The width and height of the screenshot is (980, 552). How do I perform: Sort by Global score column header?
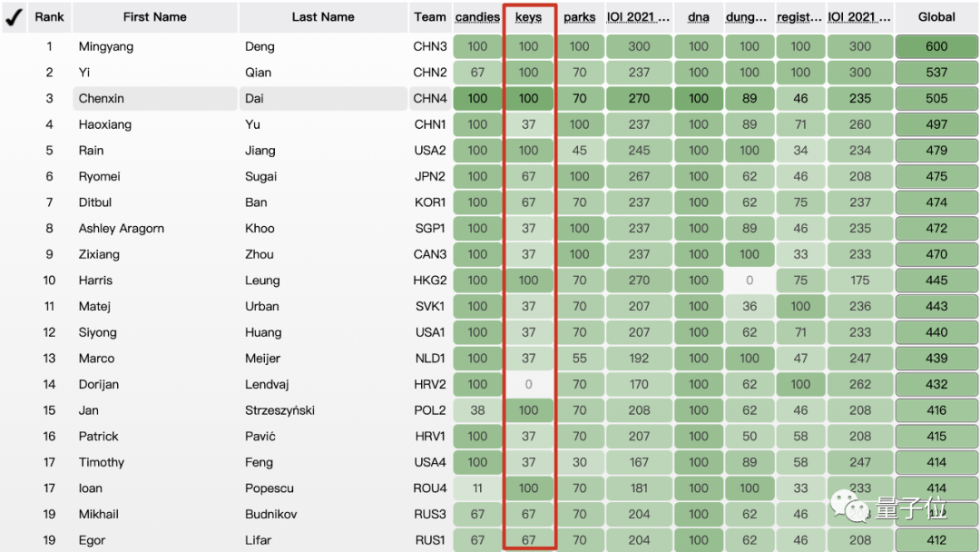(936, 17)
